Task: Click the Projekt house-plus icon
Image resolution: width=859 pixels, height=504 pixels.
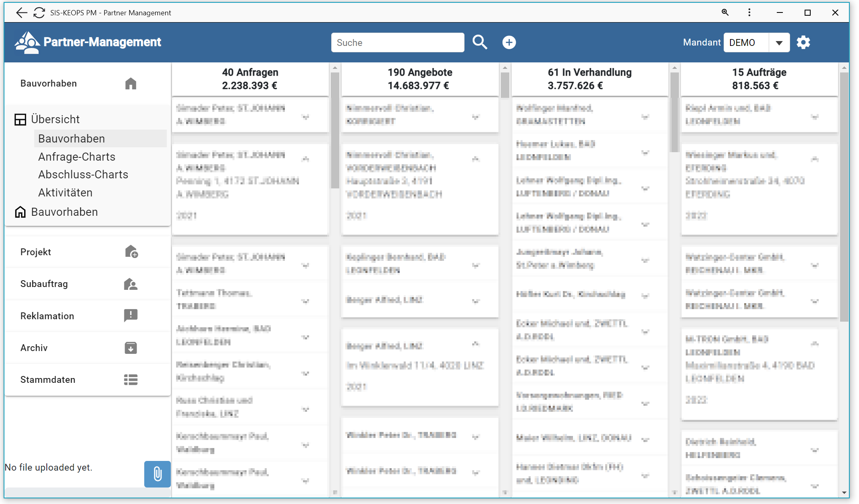Action: [131, 252]
